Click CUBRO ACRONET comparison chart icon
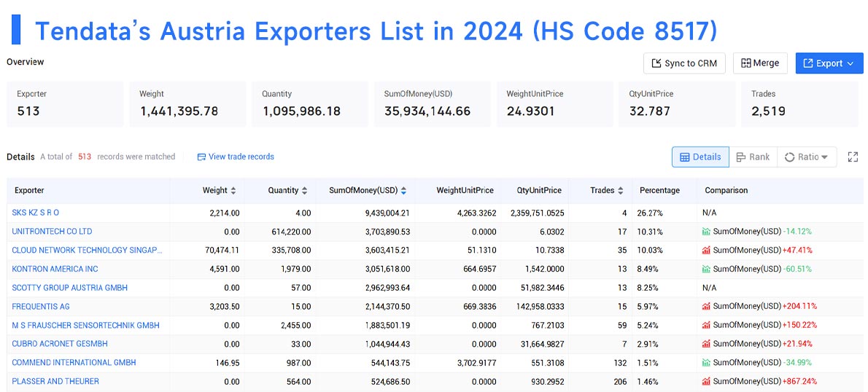 coord(706,344)
